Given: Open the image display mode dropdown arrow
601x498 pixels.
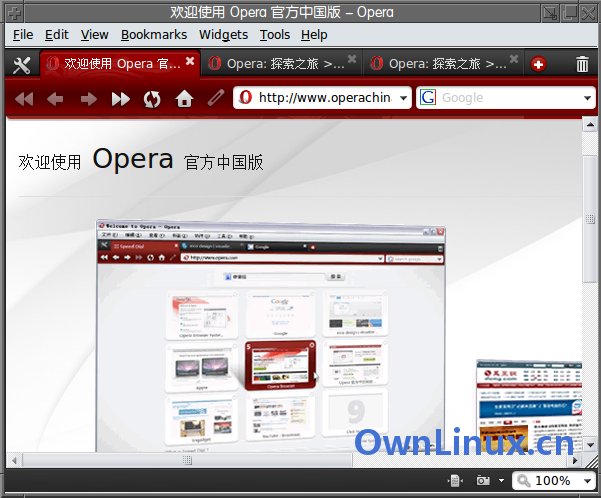Looking at the screenshot, I should coord(501,480).
